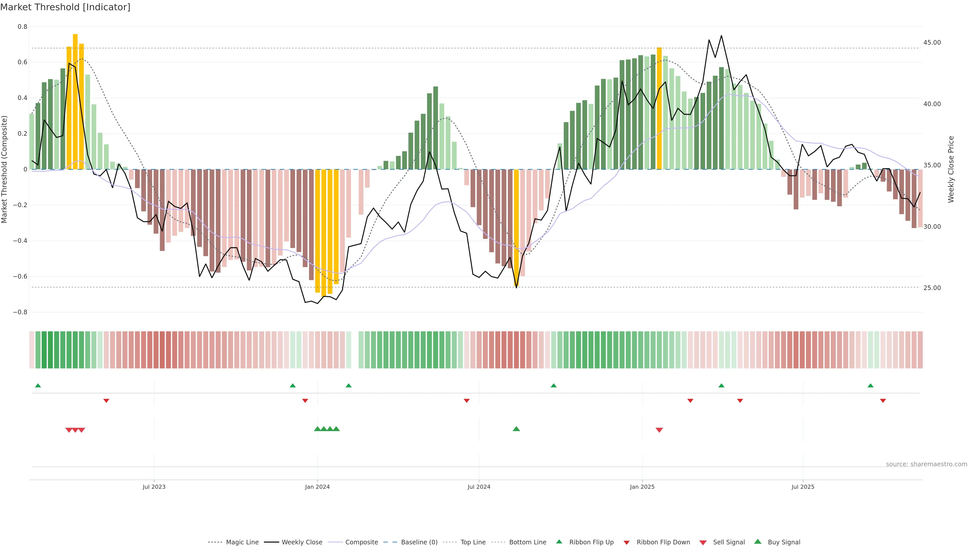Viewport: 980px width, 551px height.
Task: Click the Jul 2025 x-axis label
Action: 803,487
